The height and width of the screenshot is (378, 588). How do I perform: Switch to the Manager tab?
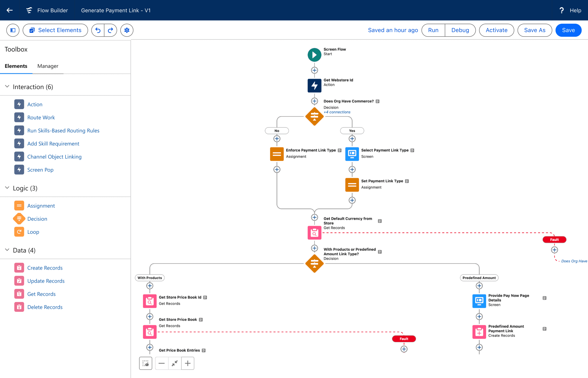[x=48, y=66]
